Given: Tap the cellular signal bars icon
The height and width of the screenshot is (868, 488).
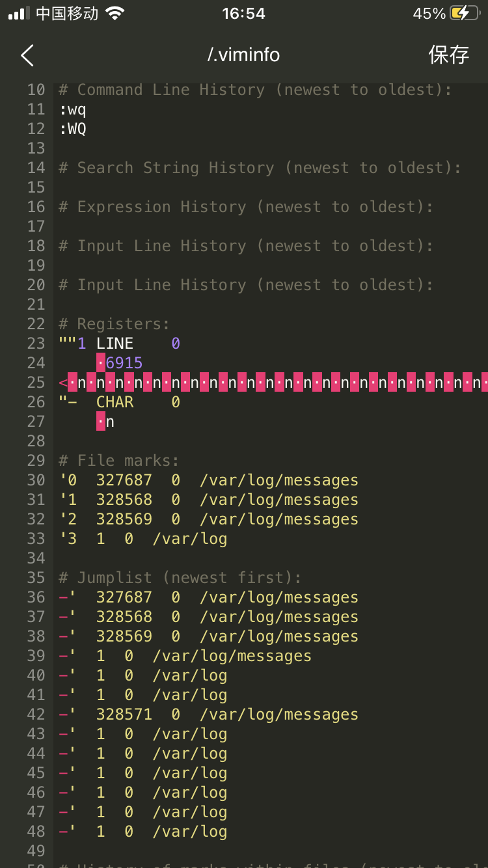Looking at the screenshot, I should (x=20, y=14).
